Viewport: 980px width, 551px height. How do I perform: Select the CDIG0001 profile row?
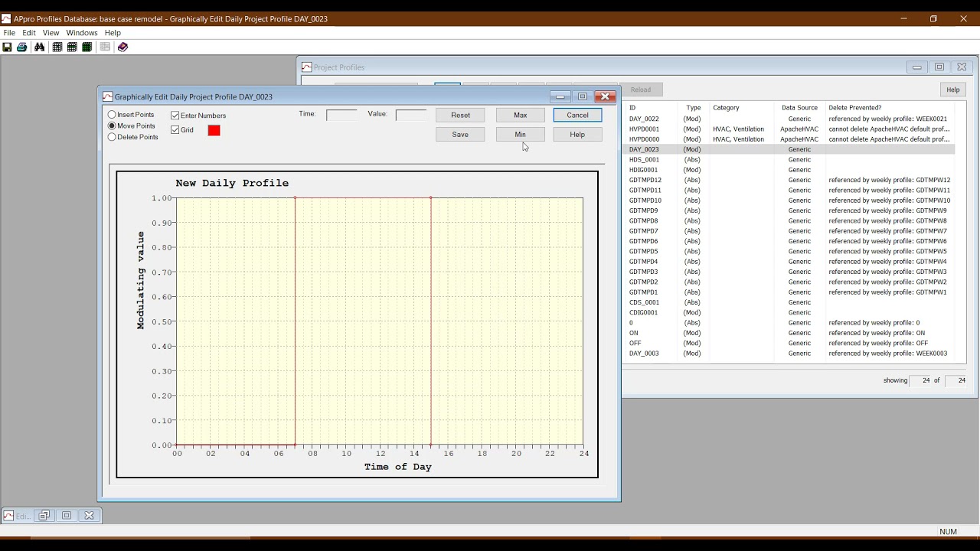[789, 313]
